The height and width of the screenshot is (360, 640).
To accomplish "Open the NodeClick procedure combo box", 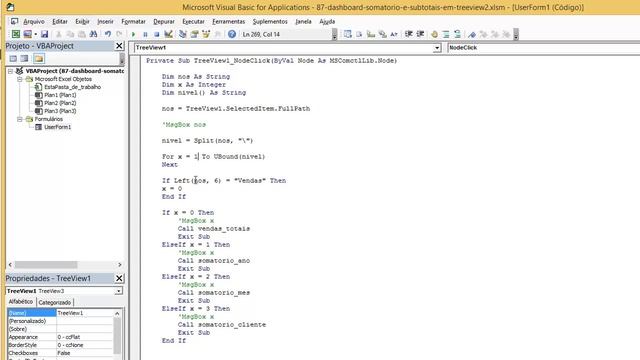I will point(543,48).
